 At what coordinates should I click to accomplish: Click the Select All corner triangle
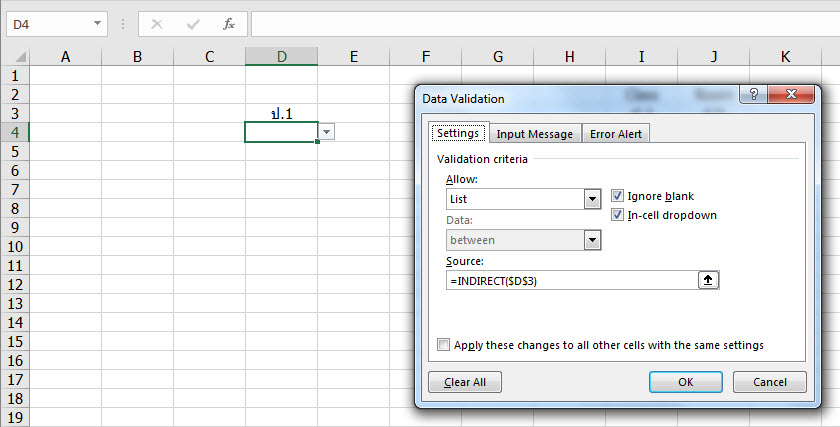pyautogui.click(x=15, y=57)
